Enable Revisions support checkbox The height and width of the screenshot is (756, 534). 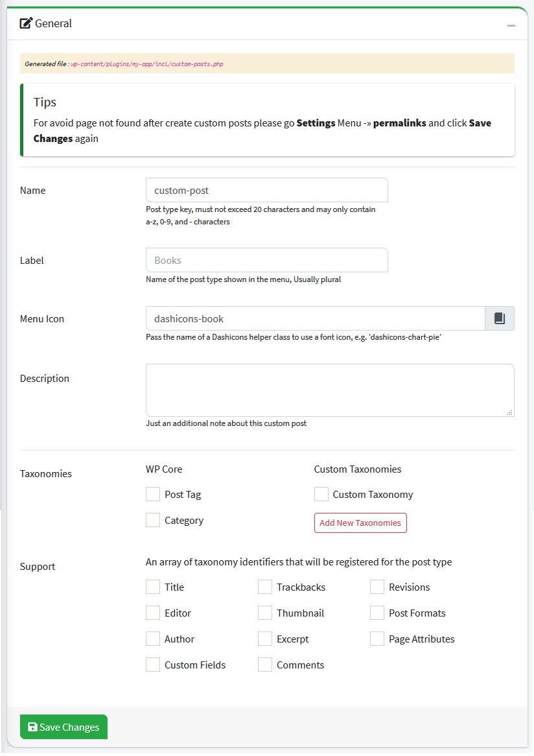point(377,587)
